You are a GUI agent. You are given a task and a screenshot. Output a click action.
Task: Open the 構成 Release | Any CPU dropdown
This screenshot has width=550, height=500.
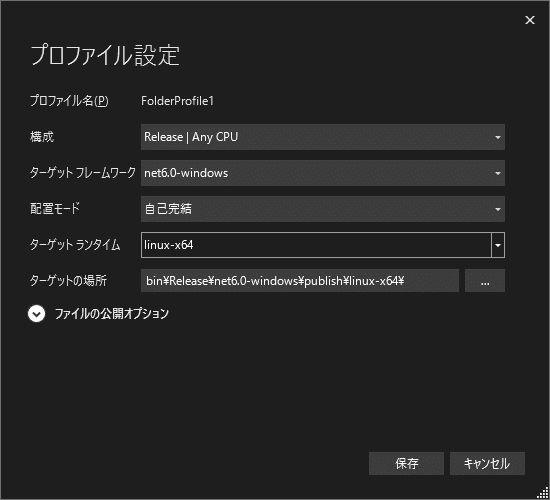click(x=323, y=137)
